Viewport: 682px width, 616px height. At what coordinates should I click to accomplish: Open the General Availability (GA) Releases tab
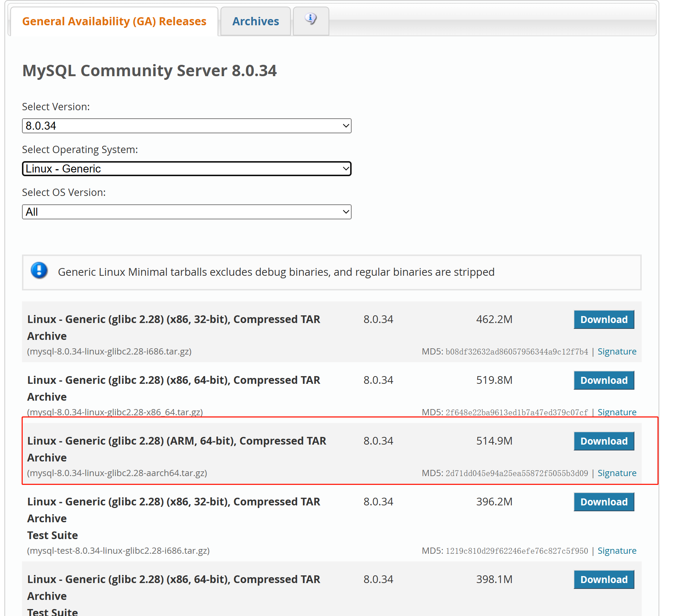(x=114, y=21)
